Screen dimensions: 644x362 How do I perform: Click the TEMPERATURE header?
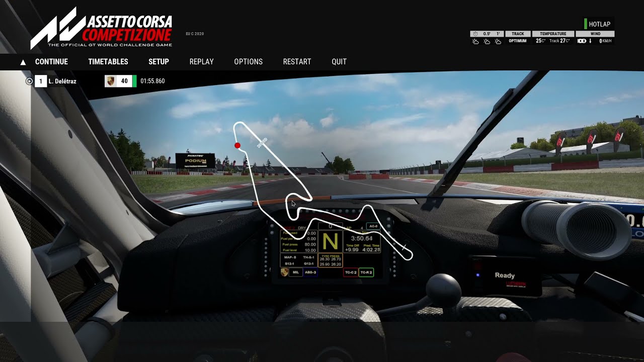point(553,34)
